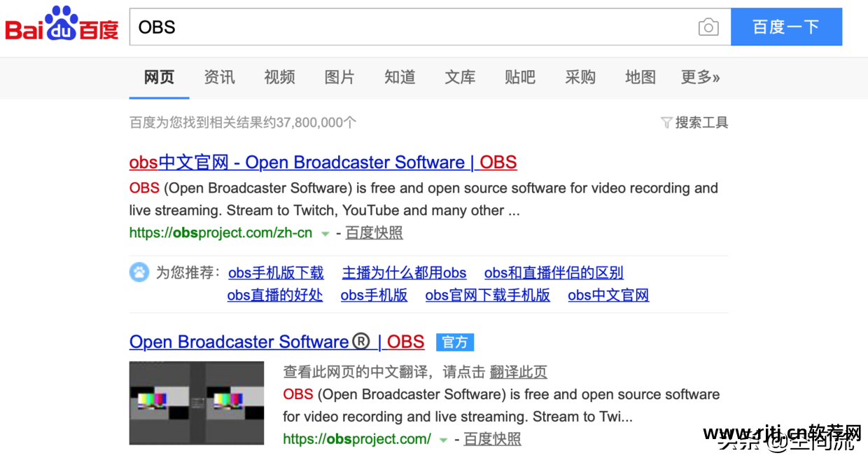Click 百度快照 under the first result
The height and width of the screenshot is (465, 868).
tap(374, 233)
